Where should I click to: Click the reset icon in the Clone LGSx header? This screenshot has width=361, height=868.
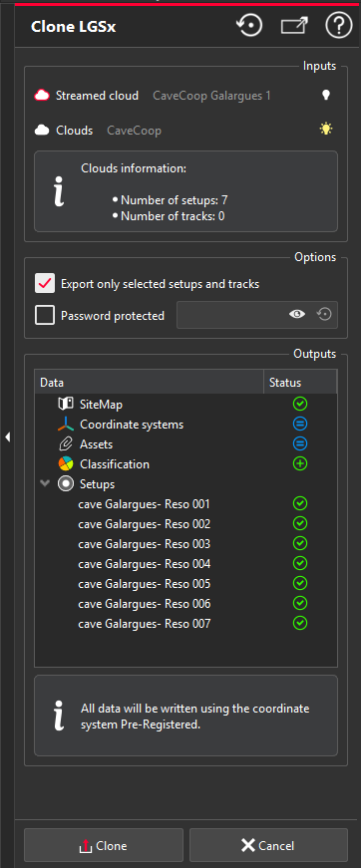(x=249, y=26)
